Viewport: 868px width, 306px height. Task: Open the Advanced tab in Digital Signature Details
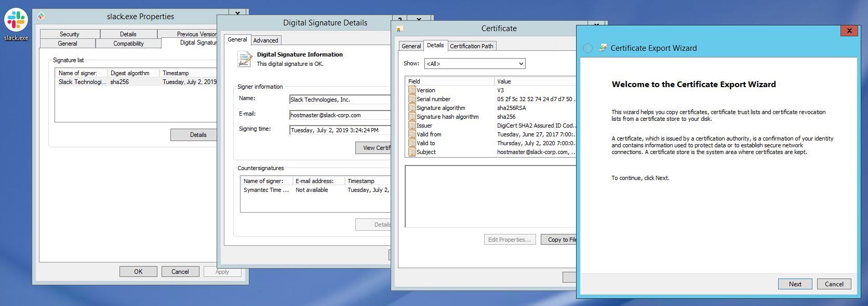coord(265,40)
